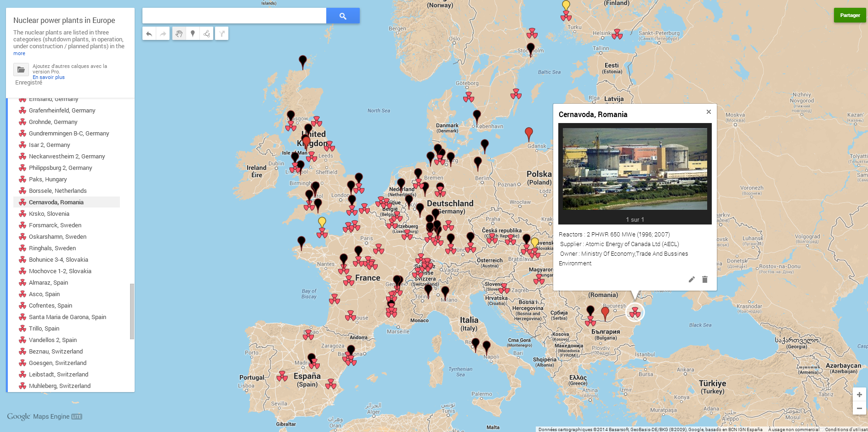868x432 pixels.
Task: Click the Conditions d'utilisation link
Action: click(x=846, y=429)
